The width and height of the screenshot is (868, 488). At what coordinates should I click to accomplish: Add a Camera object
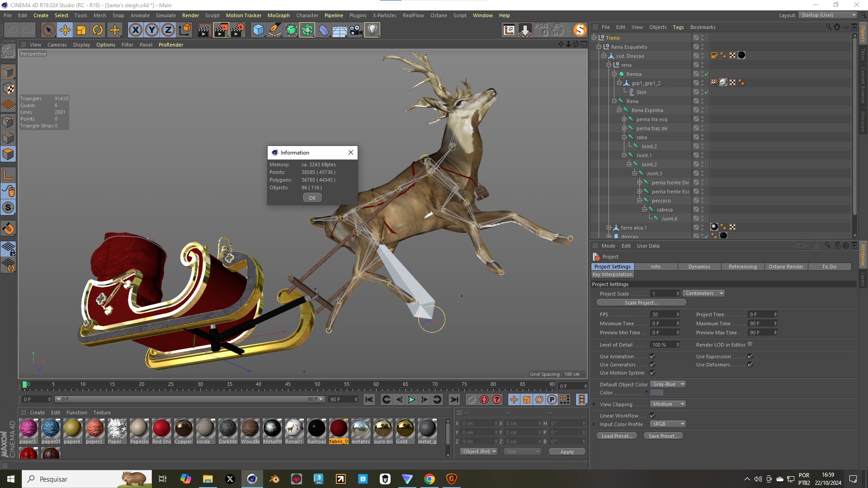pos(356,30)
